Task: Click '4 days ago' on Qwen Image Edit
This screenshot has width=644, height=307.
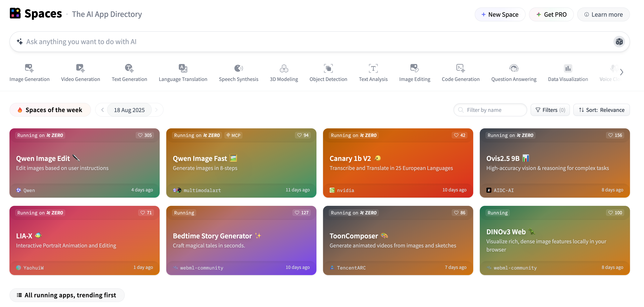Action: (x=142, y=190)
